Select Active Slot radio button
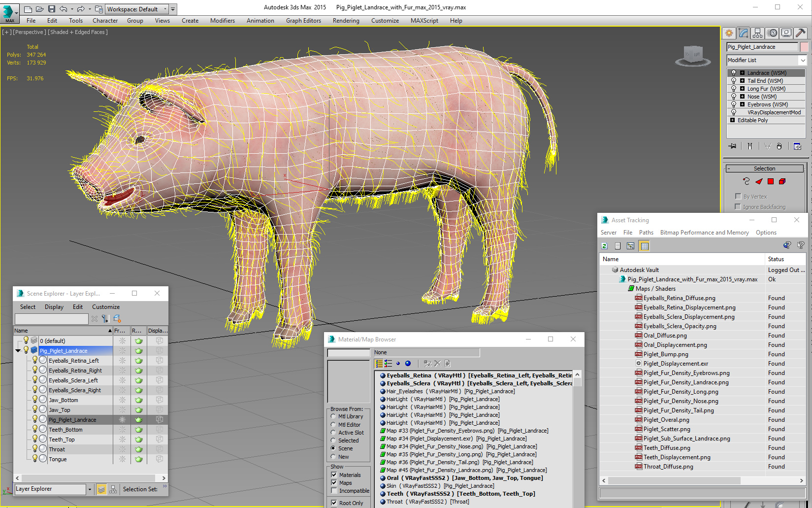812x508 pixels. coord(333,433)
